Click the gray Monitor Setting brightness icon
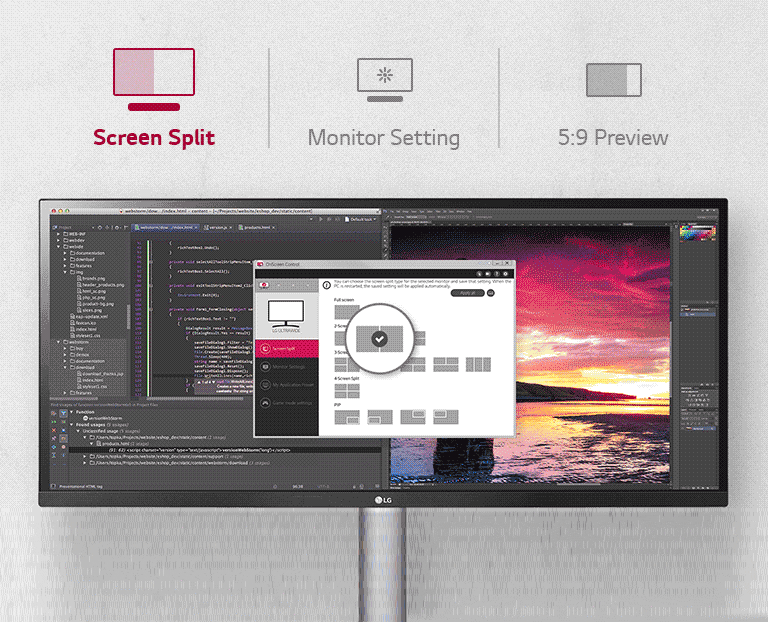The height and width of the screenshot is (622, 768). [384, 80]
